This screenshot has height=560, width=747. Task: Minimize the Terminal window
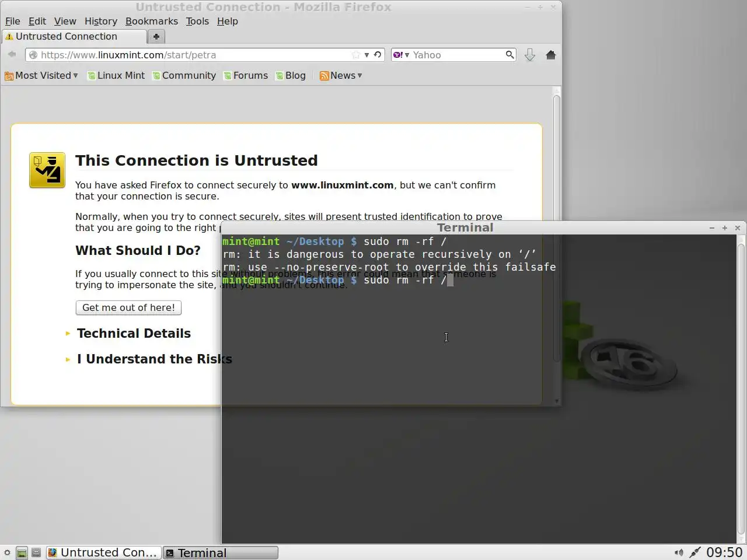pyautogui.click(x=712, y=228)
